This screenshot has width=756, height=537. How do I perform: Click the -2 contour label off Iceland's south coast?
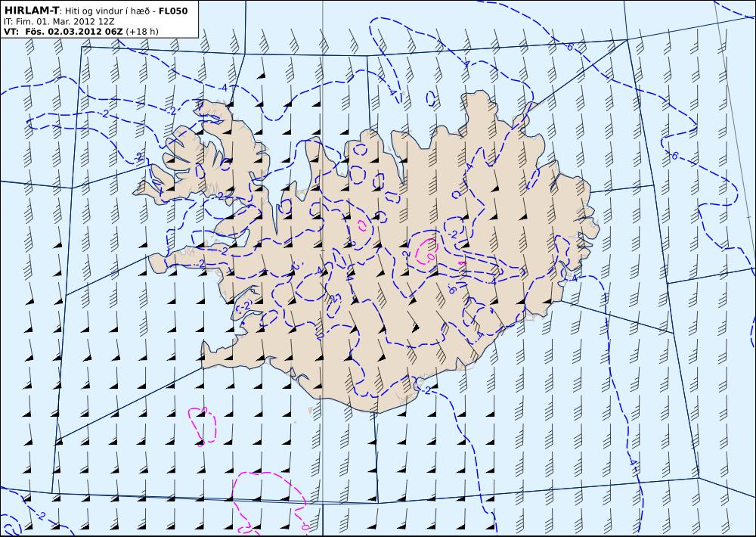coord(426,390)
